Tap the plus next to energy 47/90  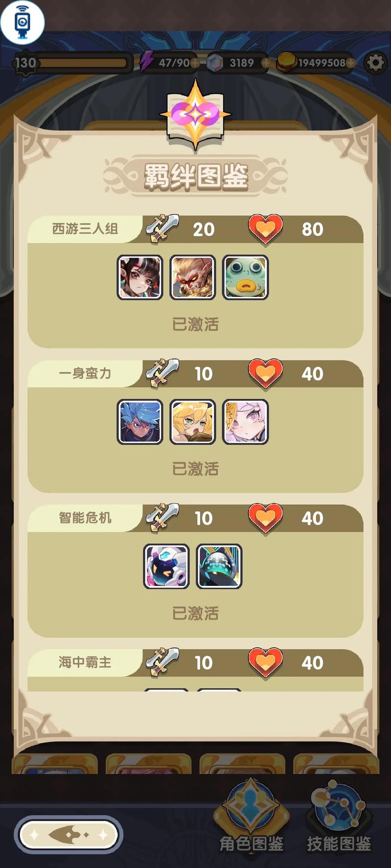[x=195, y=63]
